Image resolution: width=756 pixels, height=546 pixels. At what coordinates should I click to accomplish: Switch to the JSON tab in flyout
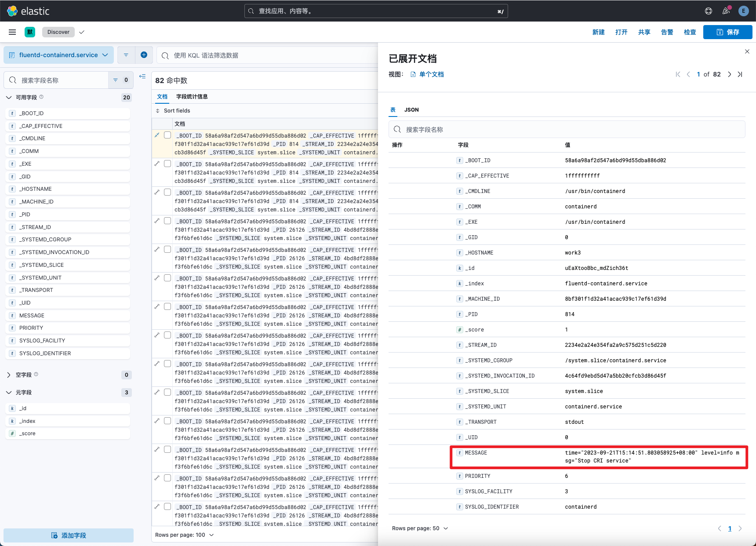[411, 110]
